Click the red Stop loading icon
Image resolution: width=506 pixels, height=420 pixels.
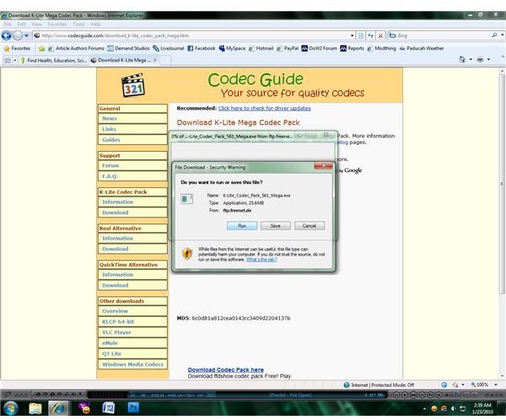pos(380,35)
